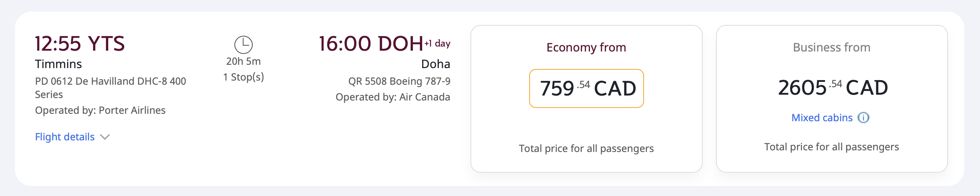Open the Flight details link
Viewport: 980px width, 196px height.
65,137
